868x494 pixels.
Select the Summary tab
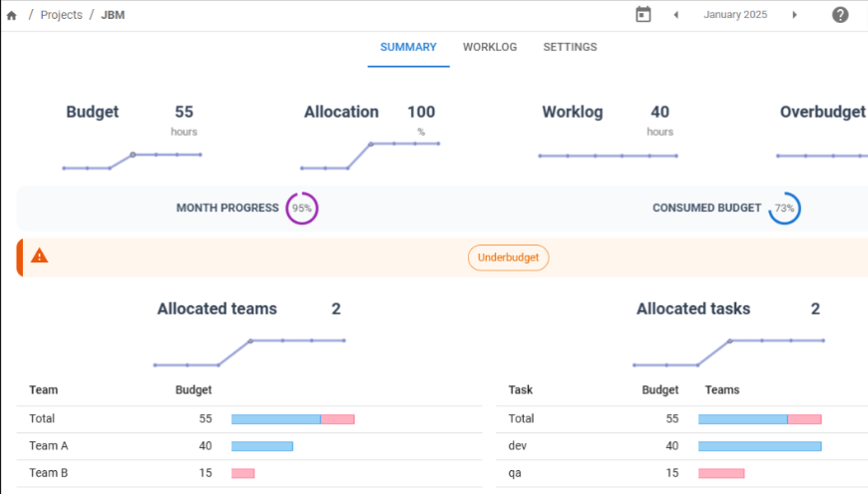pyautogui.click(x=408, y=47)
